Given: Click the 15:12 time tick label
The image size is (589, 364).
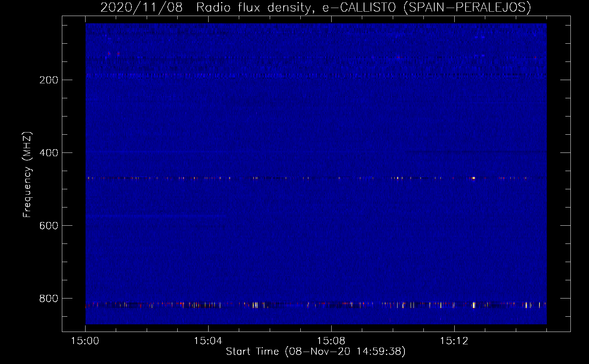Looking at the screenshot, I should (454, 341).
